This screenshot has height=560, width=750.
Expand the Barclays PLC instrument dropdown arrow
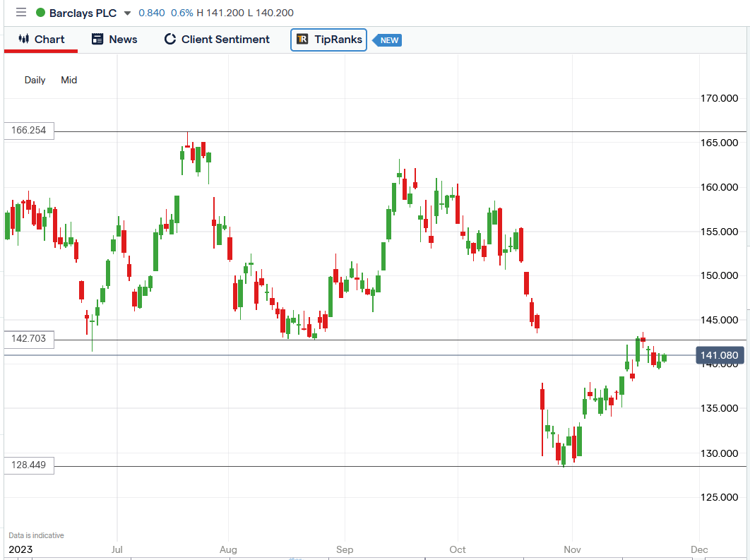127,13
